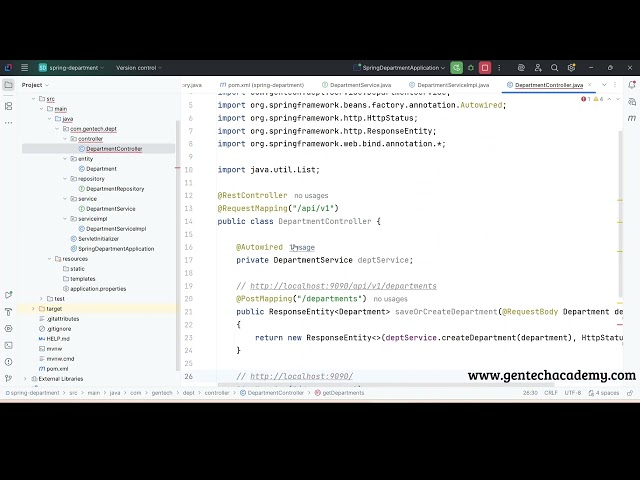640x480 pixels.
Task: Collapse the com.gentech.dept package
Action: pyautogui.click(x=57, y=129)
